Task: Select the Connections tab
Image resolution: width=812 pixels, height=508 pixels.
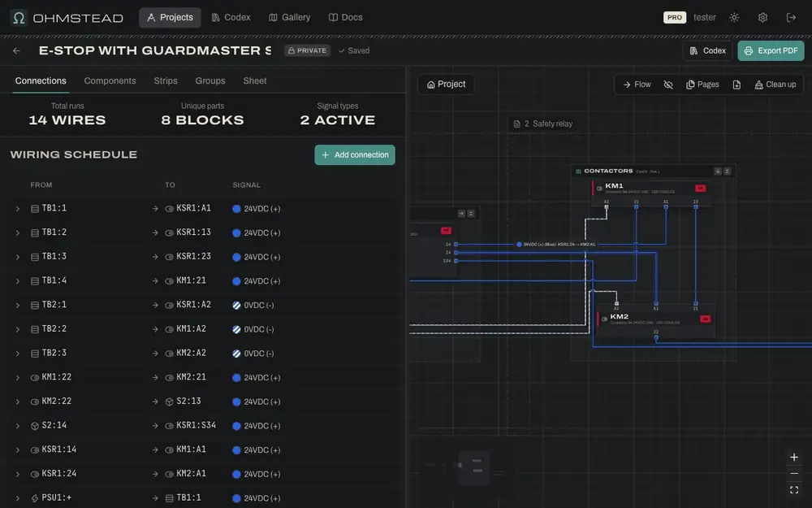Action: pyautogui.click(x=41, y=80)
